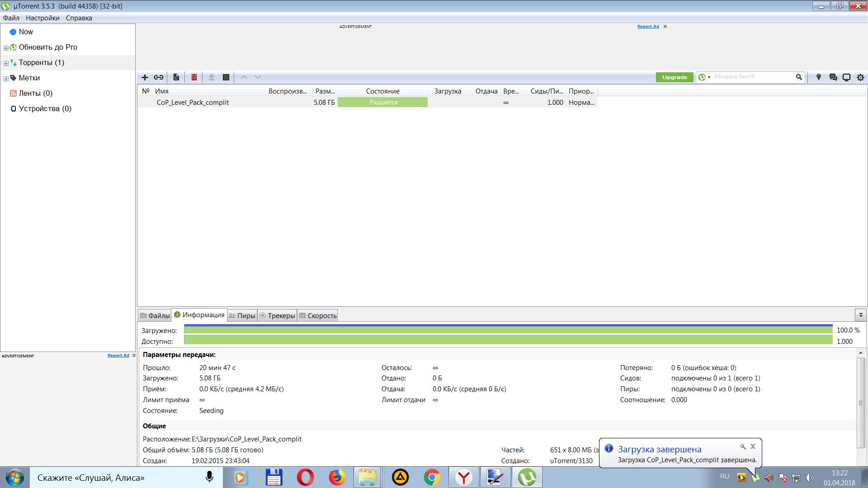868x488 pixels.
Task: Close the sidebar advertisement
Action: pos(134,356)
